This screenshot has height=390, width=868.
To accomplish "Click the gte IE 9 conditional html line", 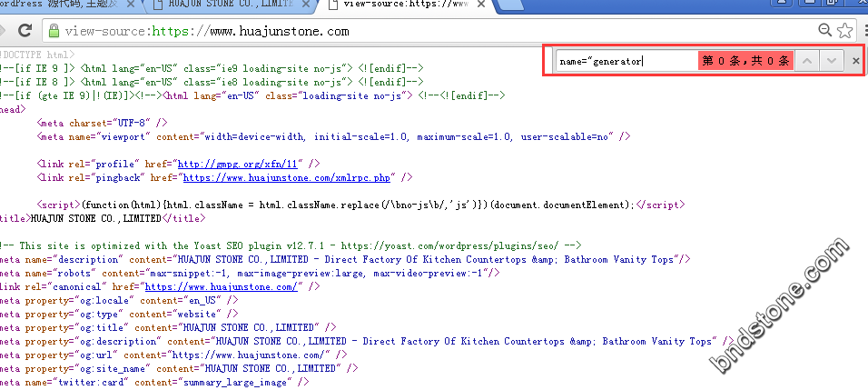I will 253,95.
